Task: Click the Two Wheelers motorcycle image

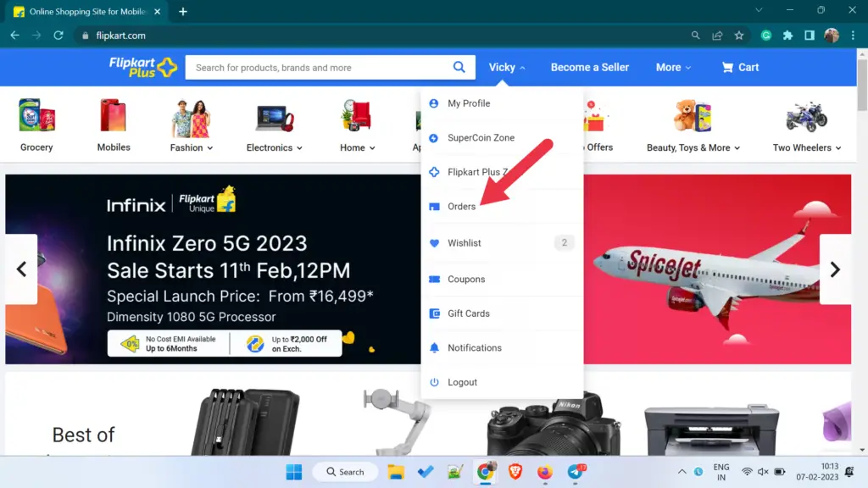Action: (807, 117)
